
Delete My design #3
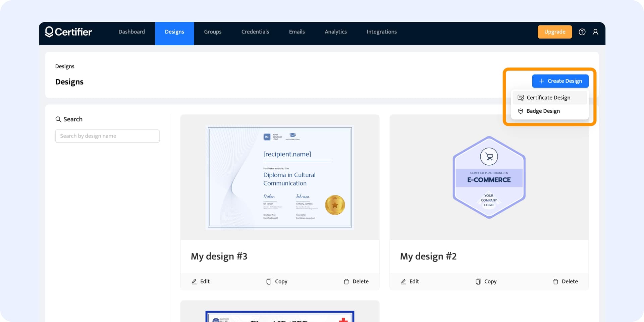point(356,281)
